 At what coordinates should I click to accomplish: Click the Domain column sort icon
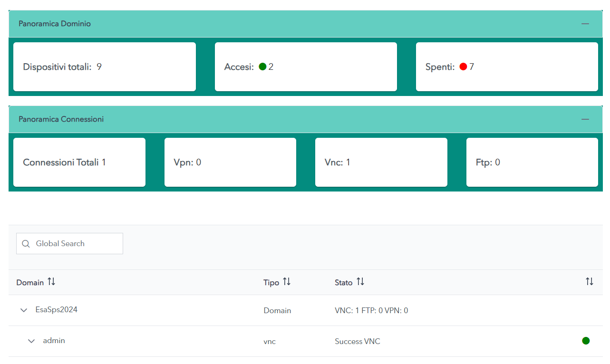pos(51,282)
